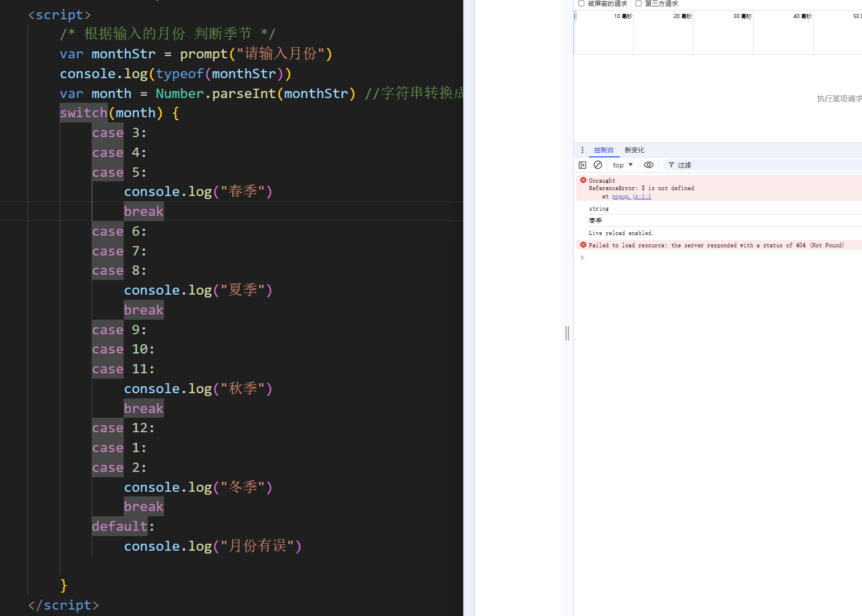
Task: Select the 'string' console log line
Action: (x=599, y=209)
